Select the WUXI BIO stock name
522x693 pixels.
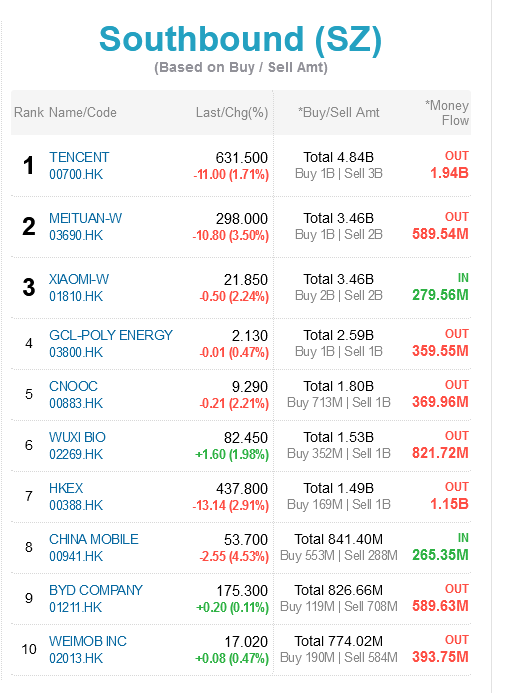click(x=77, y=438)
